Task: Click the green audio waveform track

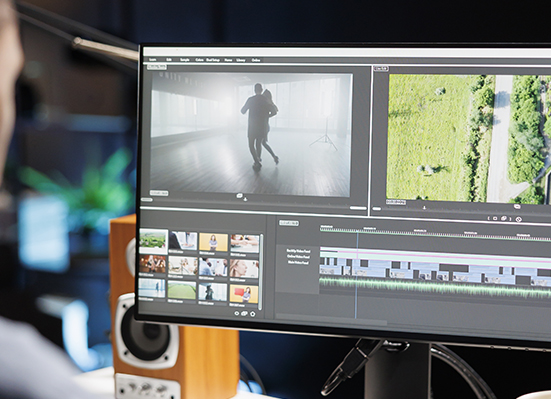Action: pos(435,287)
